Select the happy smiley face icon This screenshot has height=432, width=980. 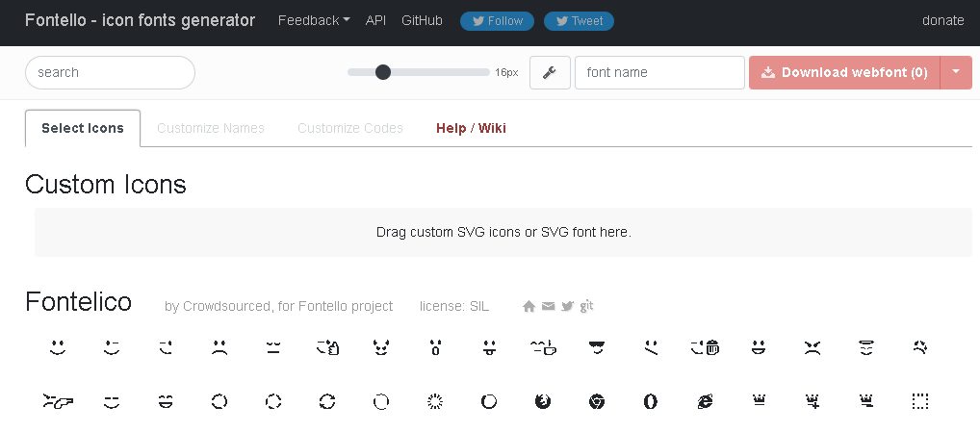[x=58, y=347]
